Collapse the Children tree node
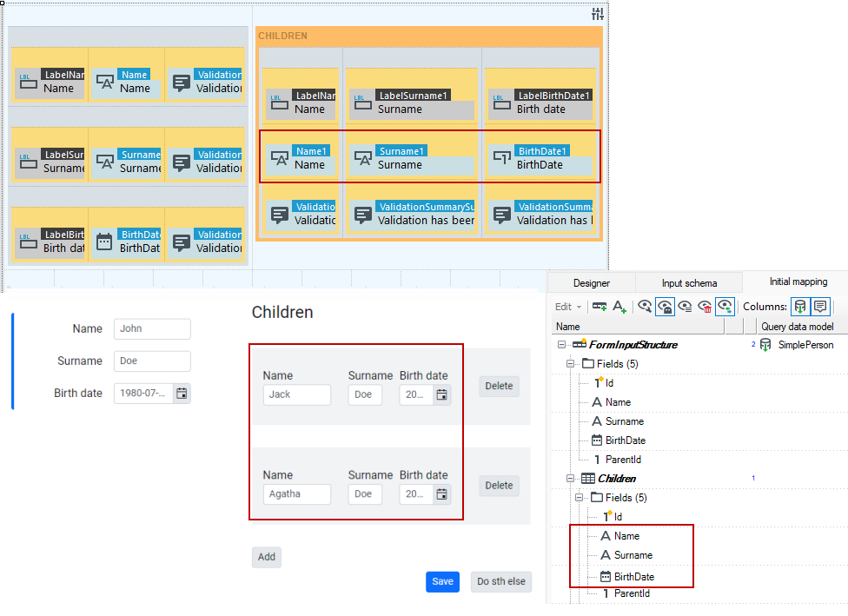This screenshot has height=616, width=848. click(570, 478)
